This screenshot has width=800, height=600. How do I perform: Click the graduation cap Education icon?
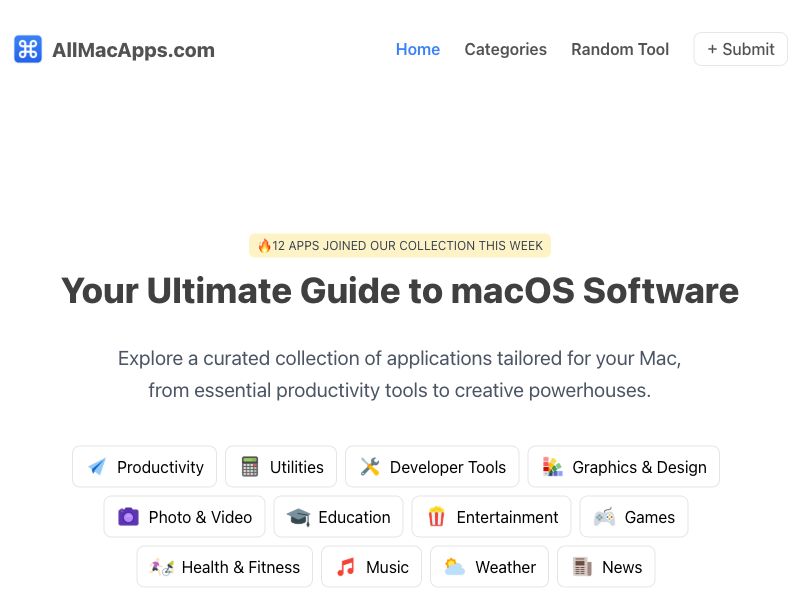click(x=298, y=517)
